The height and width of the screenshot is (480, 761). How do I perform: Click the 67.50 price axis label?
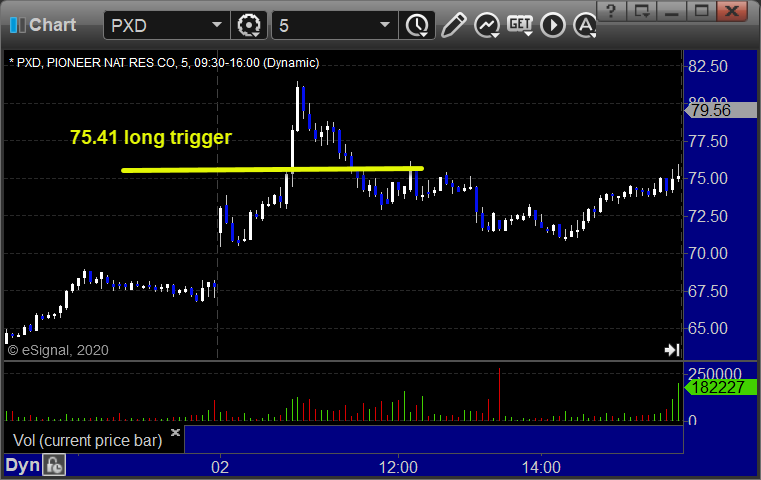708,291
